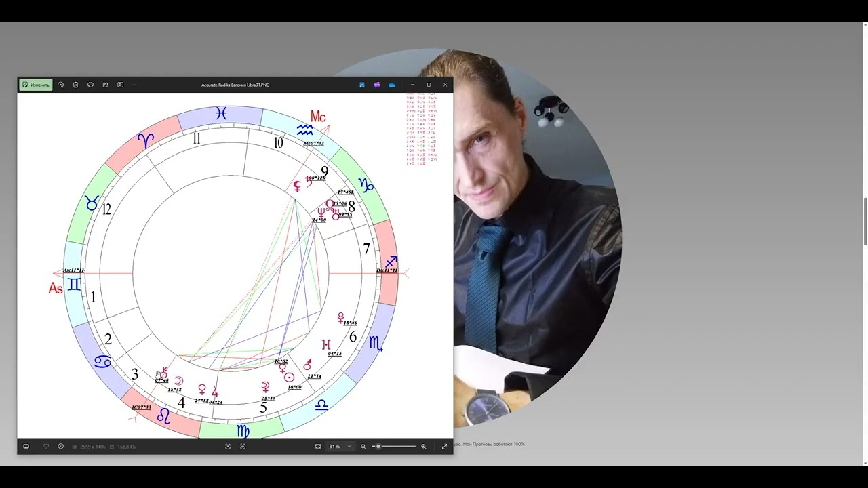Click the red As label on the chart
This screenshot has width=868, height=488.
pos(56,289)
